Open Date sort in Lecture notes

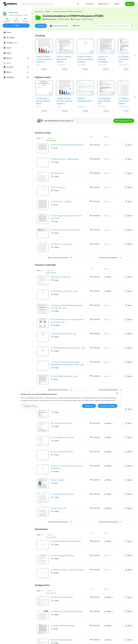click(x=39, y=138)
